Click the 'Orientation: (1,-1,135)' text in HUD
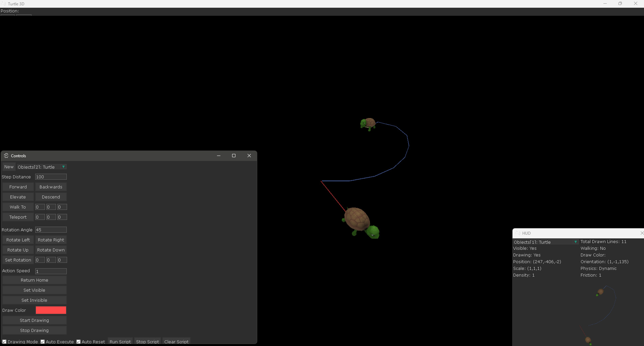This screenshot has height=346, width=644. pos(604,262)
